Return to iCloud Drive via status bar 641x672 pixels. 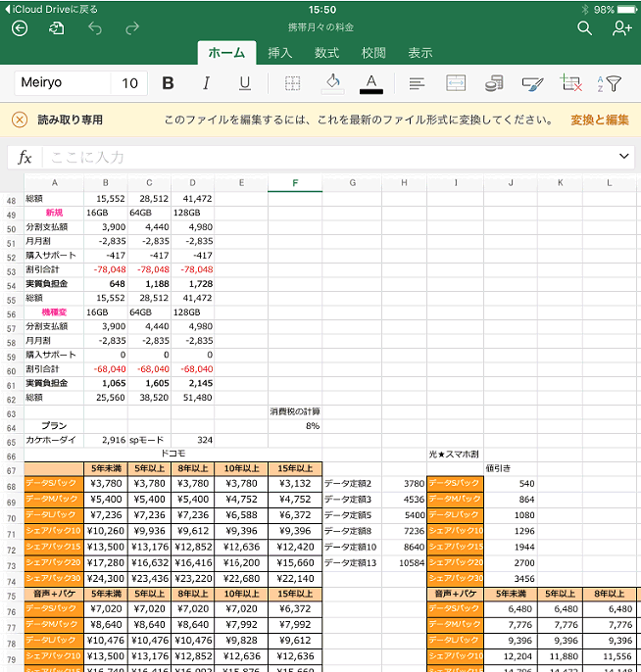tap(49, 8)
